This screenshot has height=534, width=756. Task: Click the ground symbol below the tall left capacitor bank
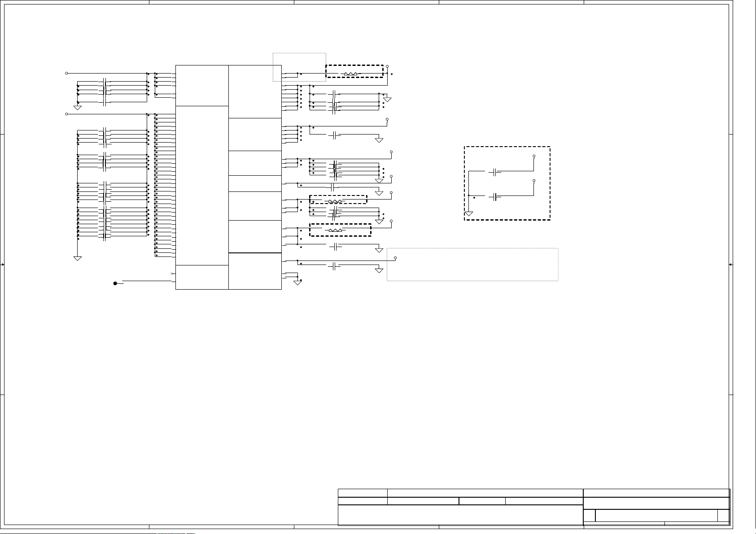(x=78, y=258)
